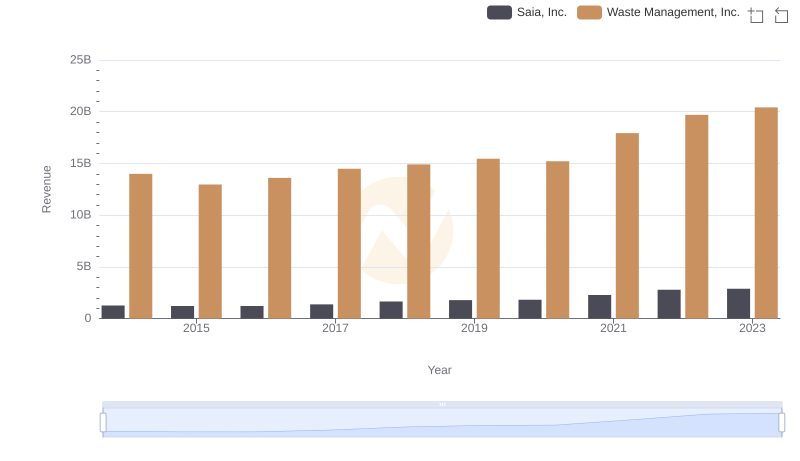Select the Saia 2015 bar
The width and height of the screenshot is (800, 461).
[x=183, y=312]
